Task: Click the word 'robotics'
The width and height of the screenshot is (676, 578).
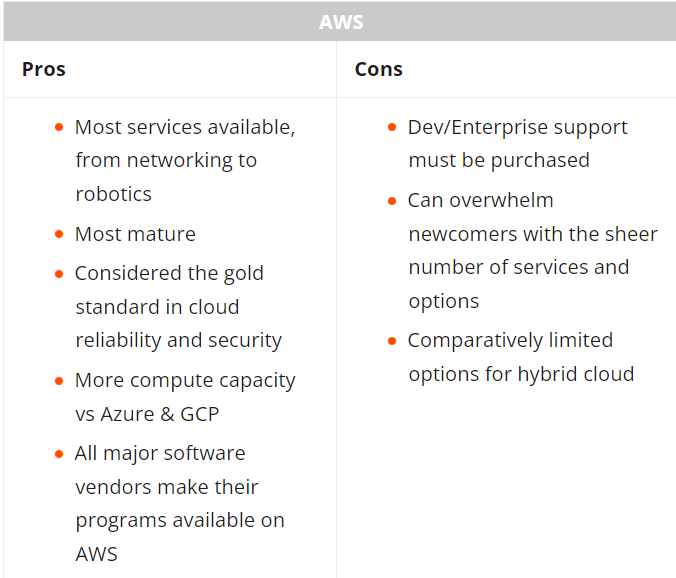Action: pyautogui.click(x=113, y=194)
